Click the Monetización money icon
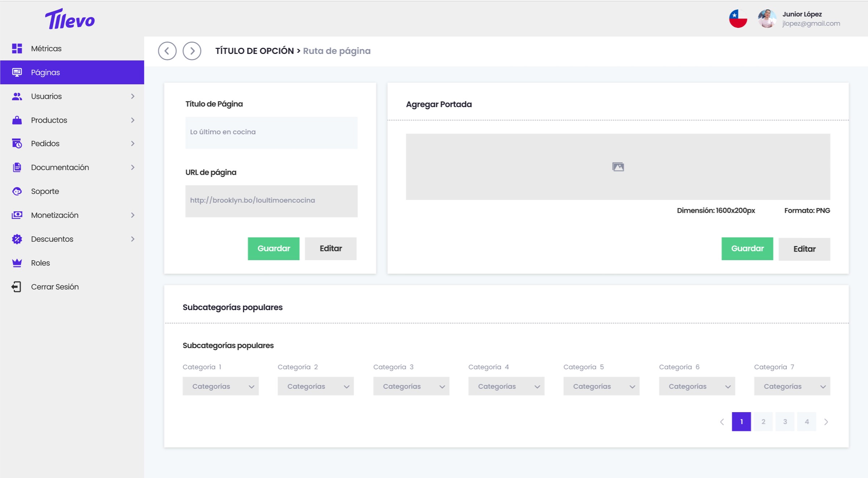868x478 pixels. click(x=17, y=215)
